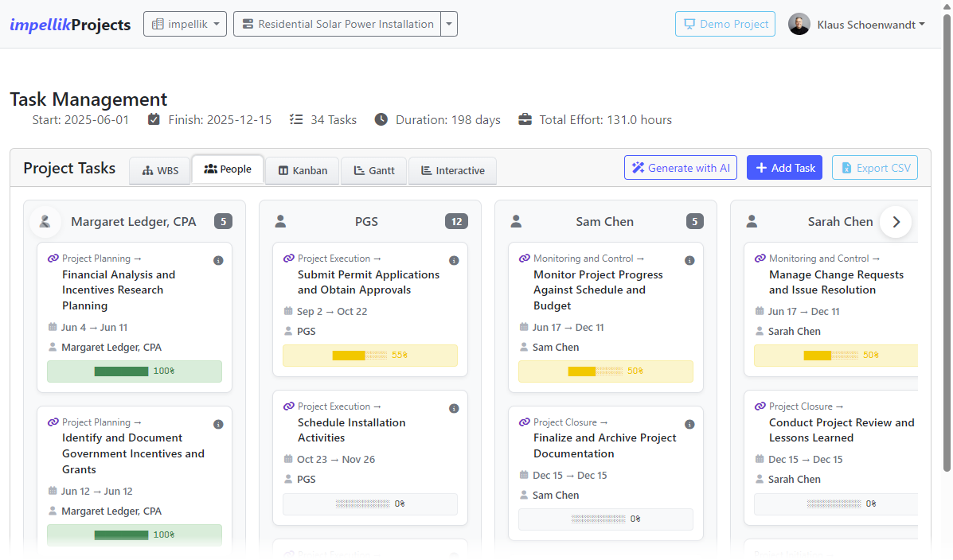The image size is (953, 560).
Task: Click the 50% progress bar on Monitor Progress
Action: (x=606, y=371)
